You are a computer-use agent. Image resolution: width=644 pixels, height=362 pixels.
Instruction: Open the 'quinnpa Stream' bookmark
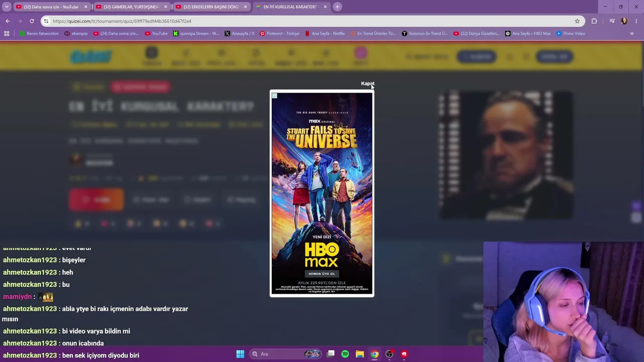point(196,34)
